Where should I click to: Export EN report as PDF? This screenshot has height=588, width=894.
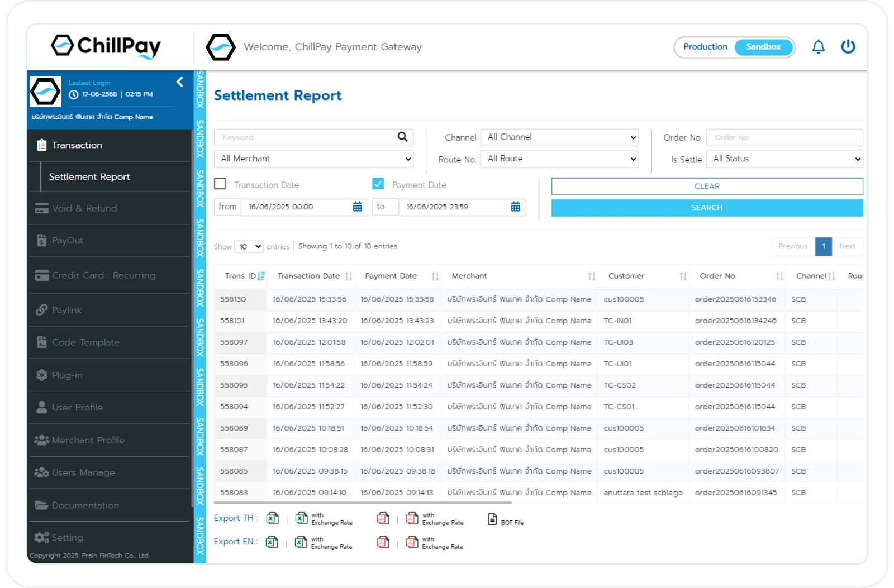[x=383, y=542]
